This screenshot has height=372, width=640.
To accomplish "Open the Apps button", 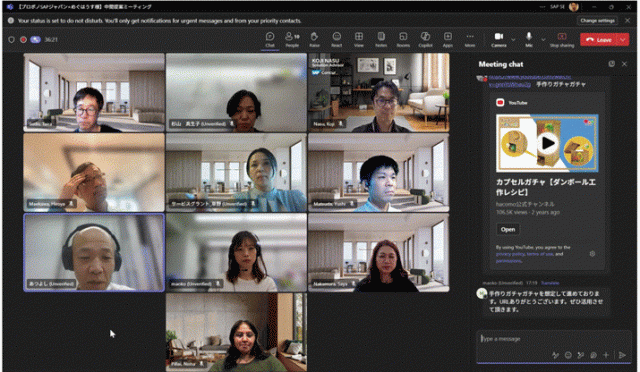I will click(x=448, y=40).
